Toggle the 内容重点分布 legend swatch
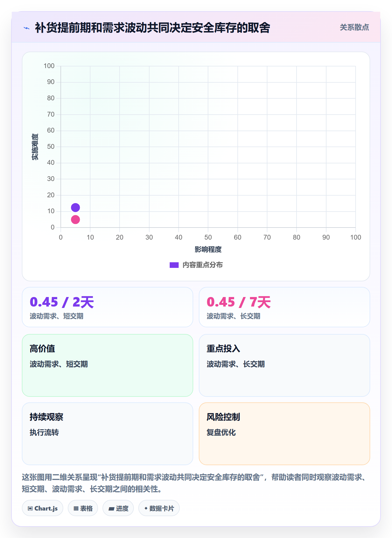Screen dimensions: 392x538 point(174,265)
